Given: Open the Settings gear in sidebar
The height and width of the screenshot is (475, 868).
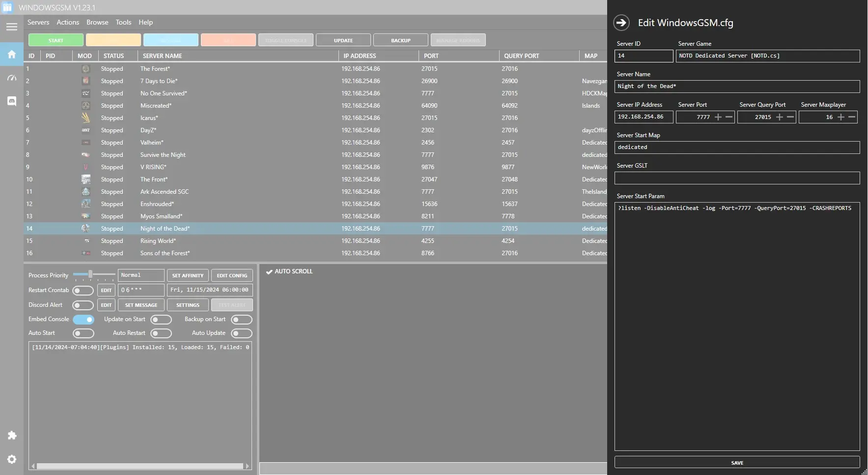Looking at the screenshot, I should coord(12,459).
